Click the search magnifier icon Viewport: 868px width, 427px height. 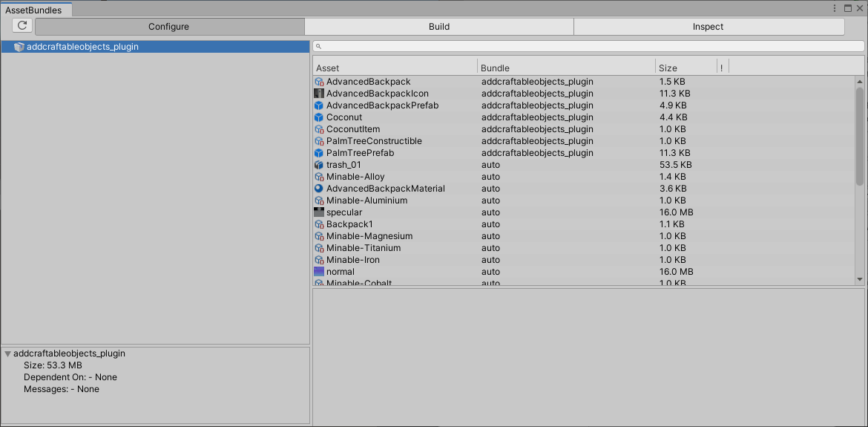319,47
